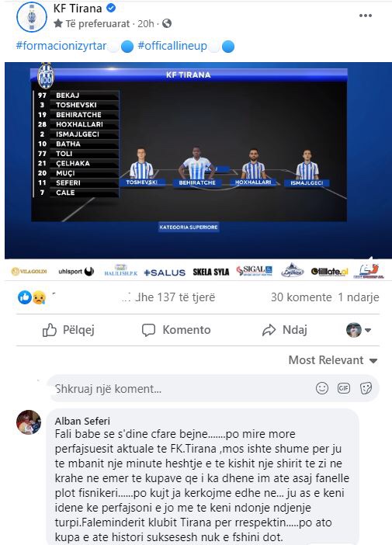Click the verified badge next to KF Tirana

click(x=111, y=8)
